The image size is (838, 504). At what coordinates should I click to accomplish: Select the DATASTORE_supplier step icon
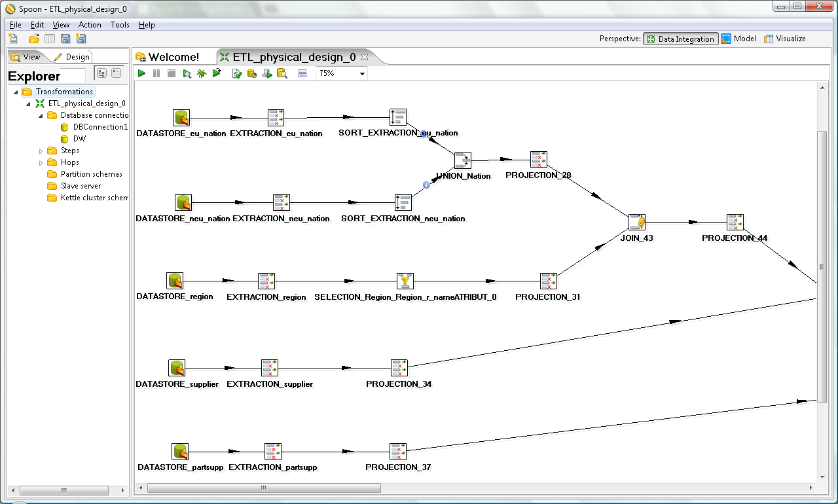point(177,368)
